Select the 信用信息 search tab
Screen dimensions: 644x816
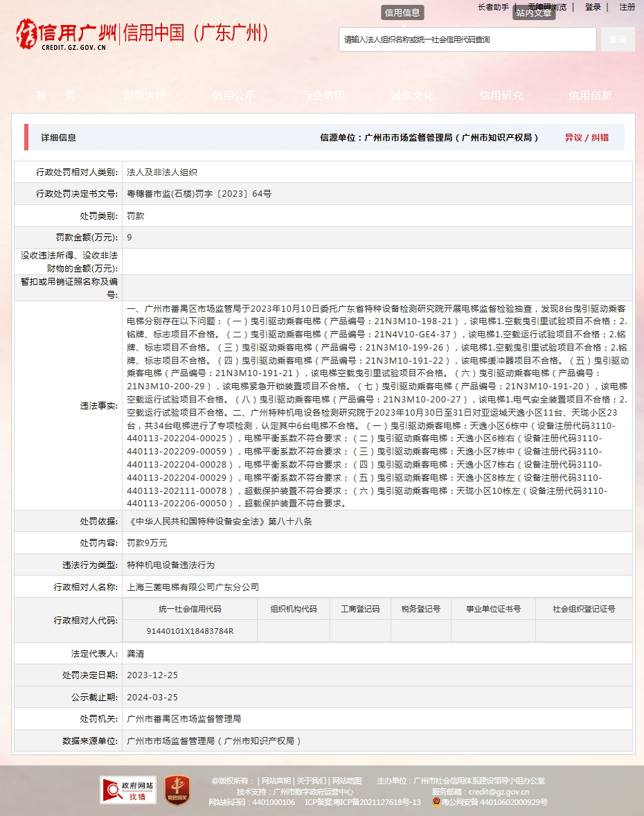[402, 12]
